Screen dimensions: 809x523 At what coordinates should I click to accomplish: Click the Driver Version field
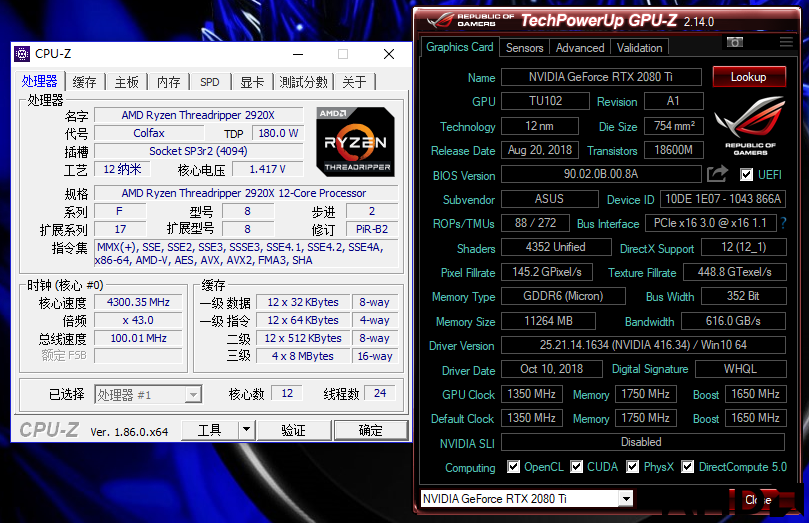[643, 345]
